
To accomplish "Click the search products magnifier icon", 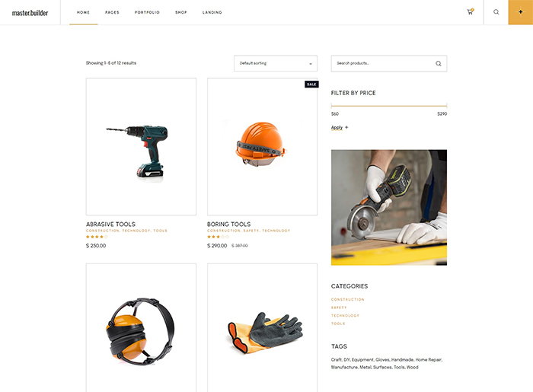I will (x=439, y=64).
